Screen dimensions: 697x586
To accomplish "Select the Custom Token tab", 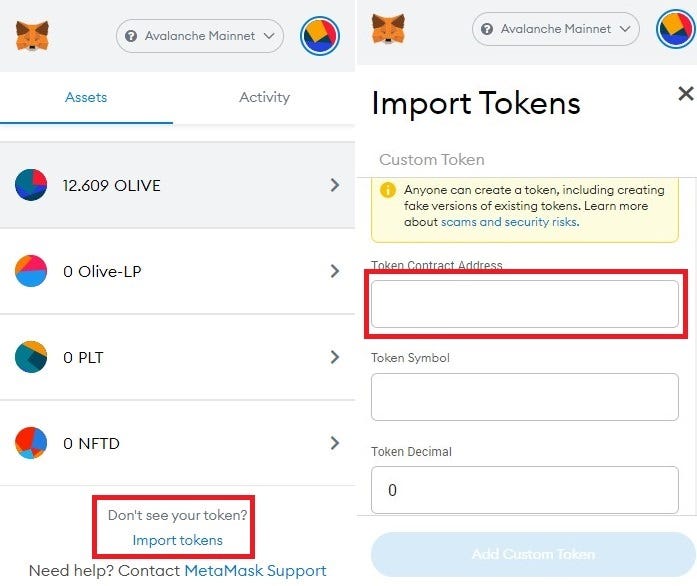I will coord(432,159).
